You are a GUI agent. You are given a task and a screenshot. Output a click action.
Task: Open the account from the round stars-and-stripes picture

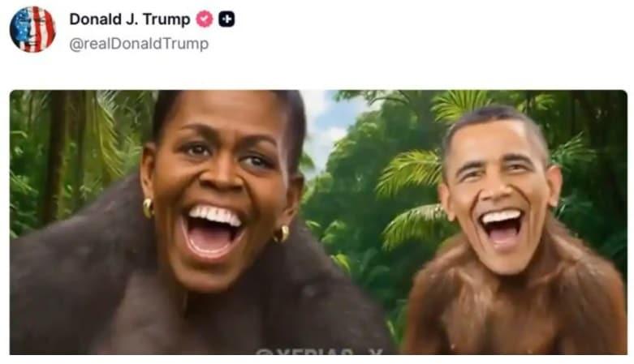(32, 29)
